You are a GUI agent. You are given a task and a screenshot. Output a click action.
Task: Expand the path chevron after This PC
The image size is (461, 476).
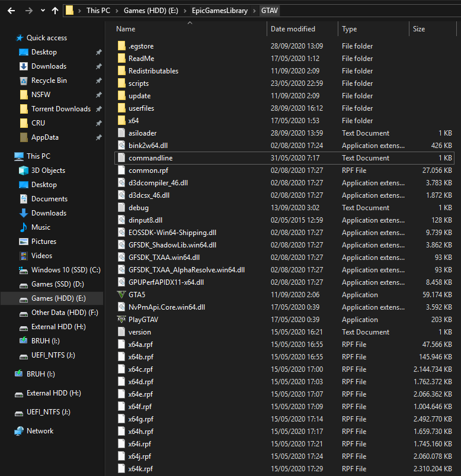(x=119, y=11)
